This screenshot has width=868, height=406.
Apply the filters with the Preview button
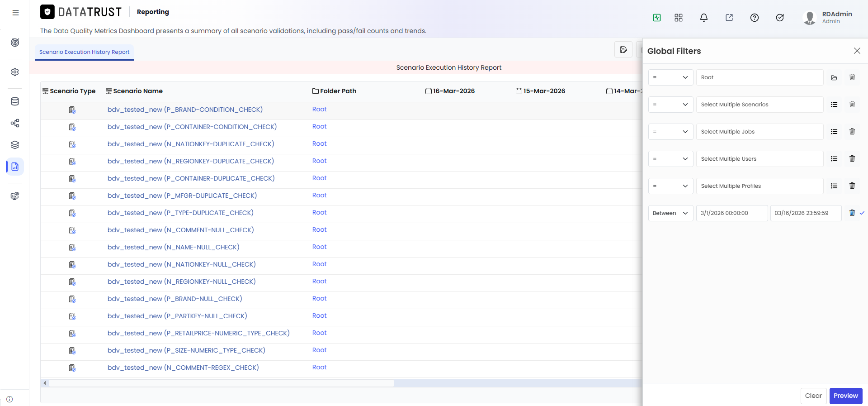[846, 396]
